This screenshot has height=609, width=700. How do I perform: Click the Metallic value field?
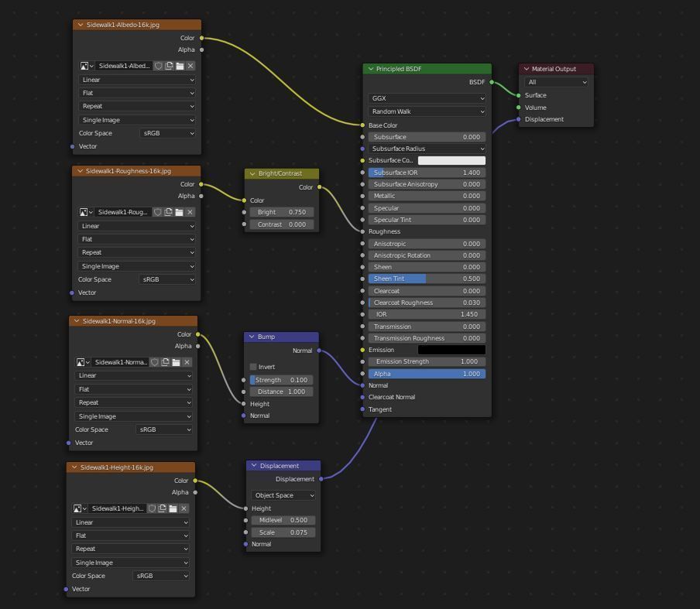coord(427,196)
